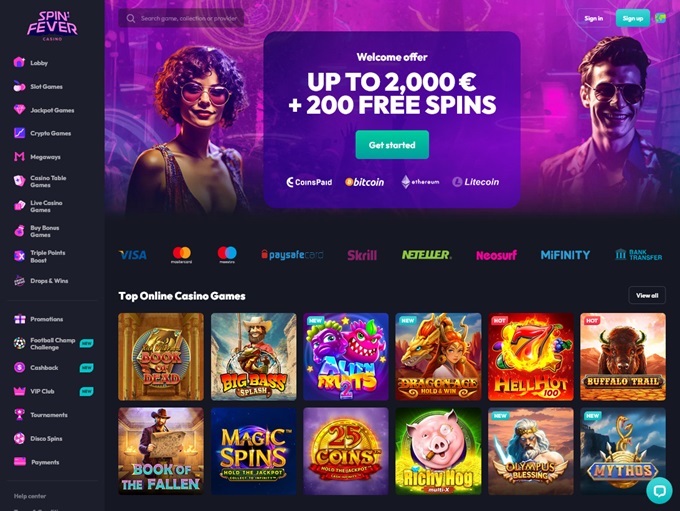This screenshot has width=680, height=511.
Task: Open Crypto Games chart icon
Action: [x=20, y=133]
